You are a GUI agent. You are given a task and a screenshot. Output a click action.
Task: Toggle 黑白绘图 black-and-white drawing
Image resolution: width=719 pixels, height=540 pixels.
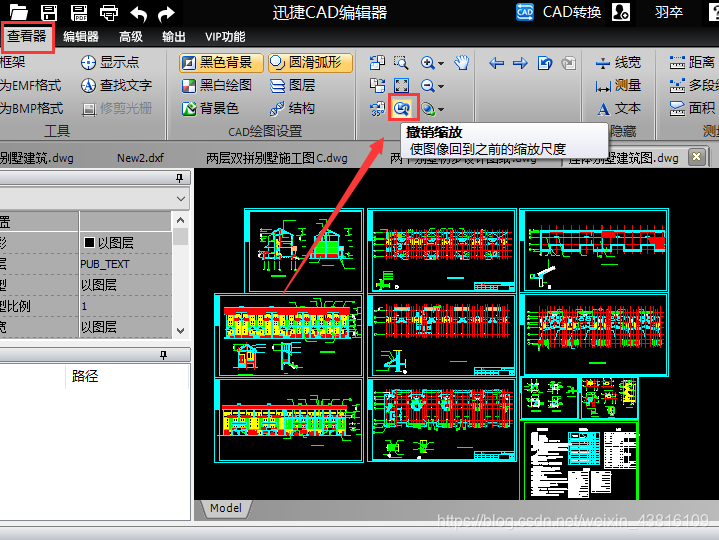(x=216, y=85)
